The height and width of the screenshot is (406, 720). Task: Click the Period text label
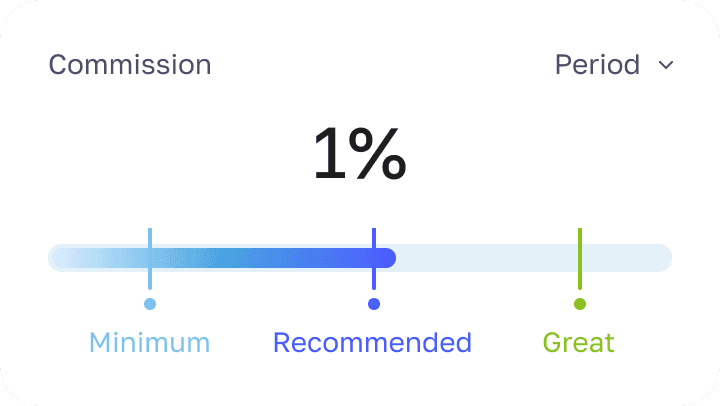(x=597, y=64)
